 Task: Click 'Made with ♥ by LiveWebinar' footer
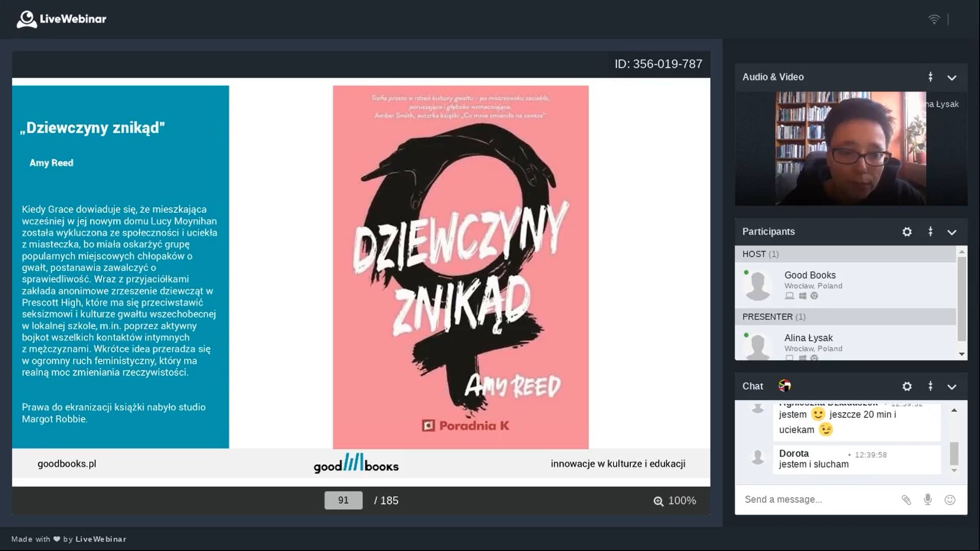click(68, 539)
